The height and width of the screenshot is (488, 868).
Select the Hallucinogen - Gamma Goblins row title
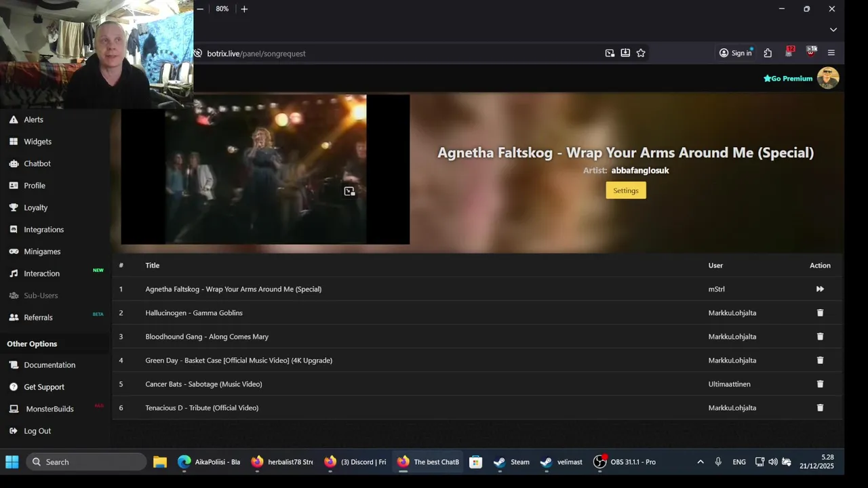point(194,313)
